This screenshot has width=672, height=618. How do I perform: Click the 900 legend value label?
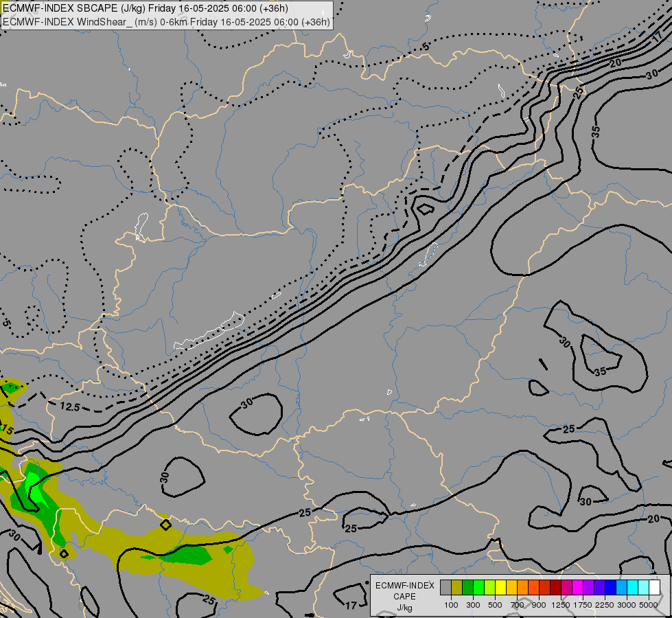pos(539,605)
